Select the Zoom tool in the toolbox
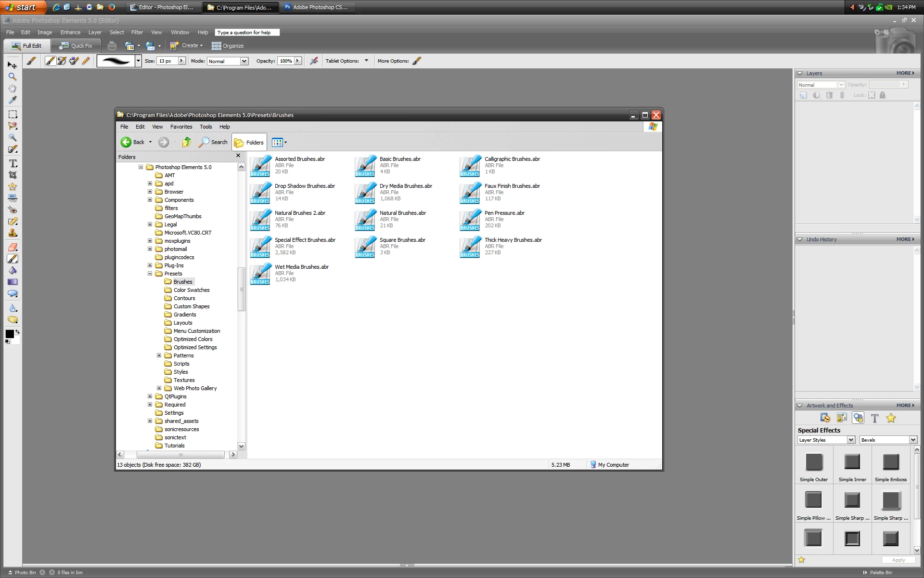Viewport: 924px width, 578px height. coord(13,77)
